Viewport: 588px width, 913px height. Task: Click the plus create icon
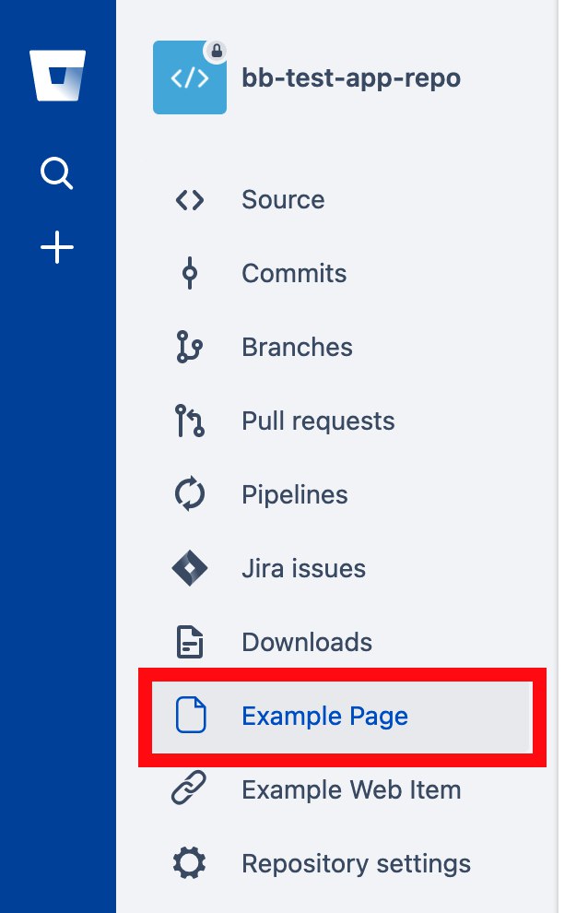coord(57,247)
